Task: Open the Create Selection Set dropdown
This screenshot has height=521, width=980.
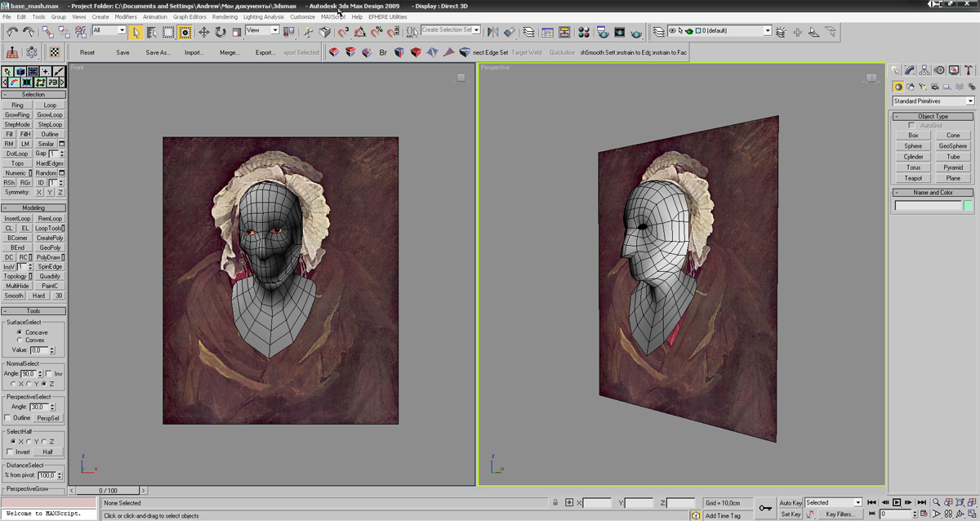Action: [x=451, y=30]
